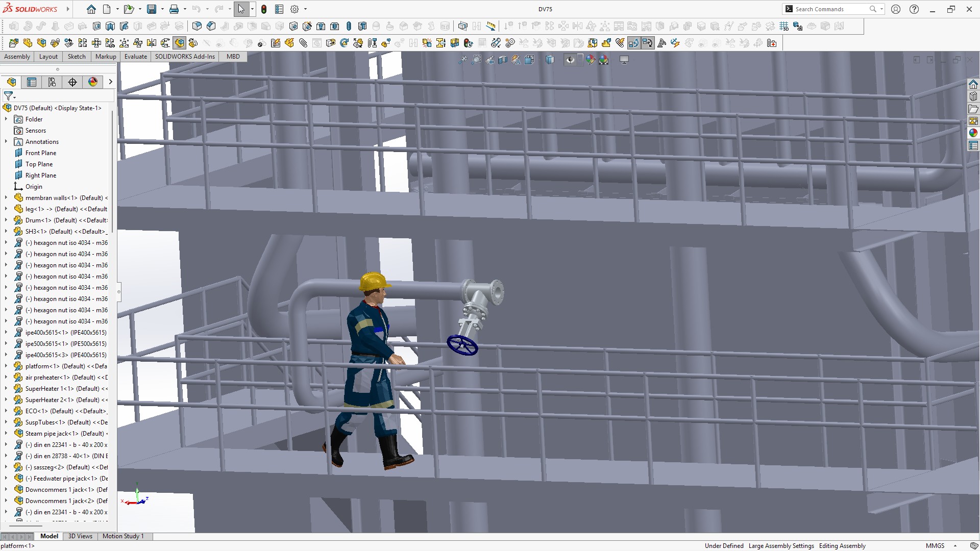Expand the New document dropdown arrow
This screenshot has height=551, width=980.
117,9
